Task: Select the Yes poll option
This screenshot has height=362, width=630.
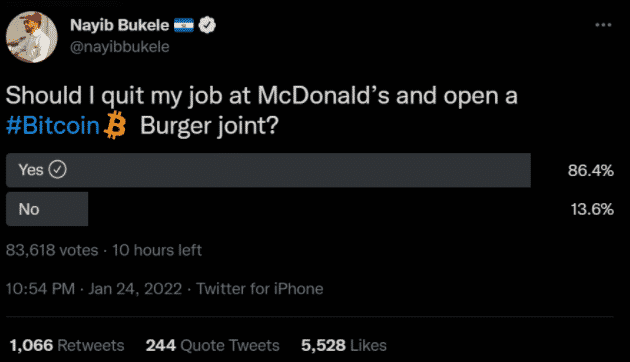Action: (x=268, y=170)
